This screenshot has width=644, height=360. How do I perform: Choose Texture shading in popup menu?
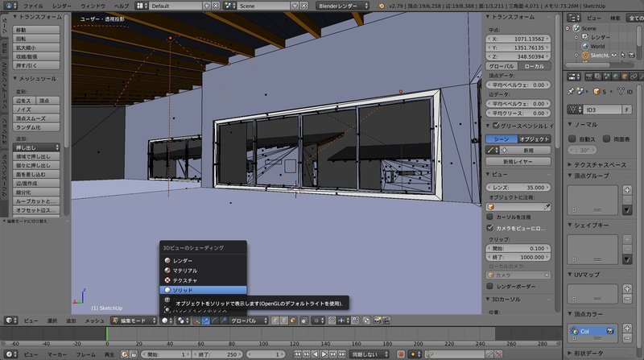pyautogui.click(x=204, y=280)
